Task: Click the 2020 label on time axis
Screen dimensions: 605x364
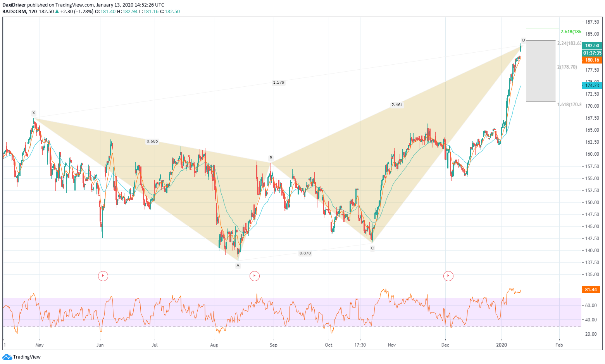Action: click(502, 345)
